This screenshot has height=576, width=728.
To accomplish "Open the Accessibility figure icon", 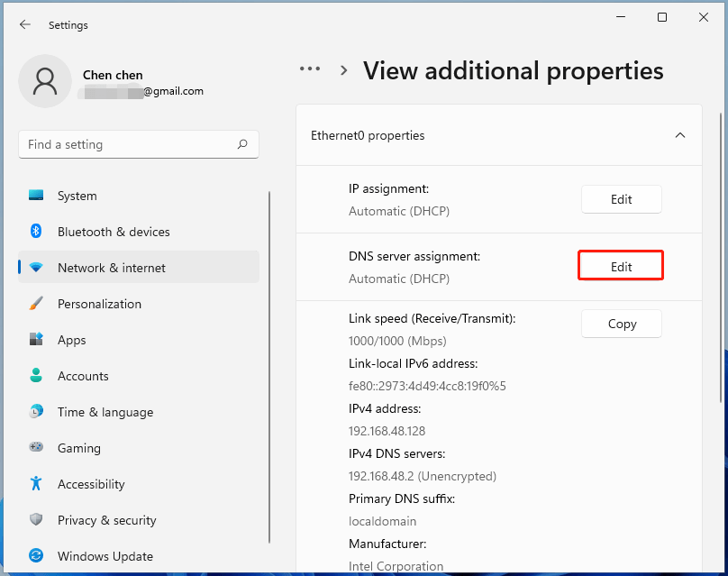I will pyautogui.click(x=36, y=484).
